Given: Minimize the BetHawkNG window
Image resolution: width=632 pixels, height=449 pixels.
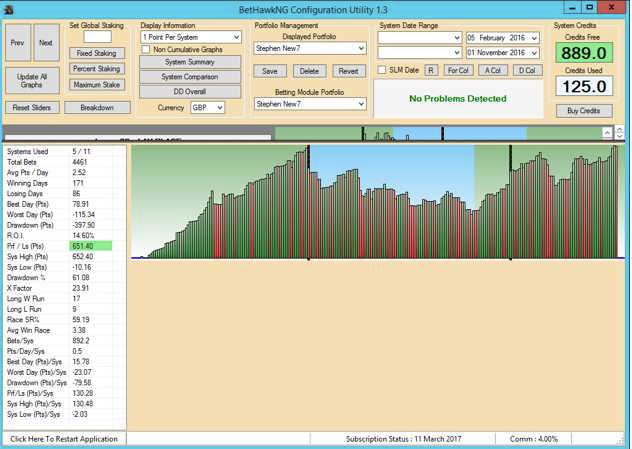Looking at the screenshot, I should coord(572,8).
